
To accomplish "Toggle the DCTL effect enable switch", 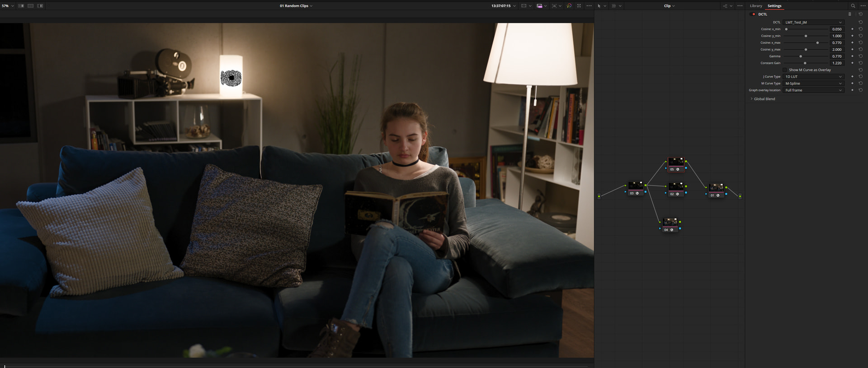I will point(754,14).
